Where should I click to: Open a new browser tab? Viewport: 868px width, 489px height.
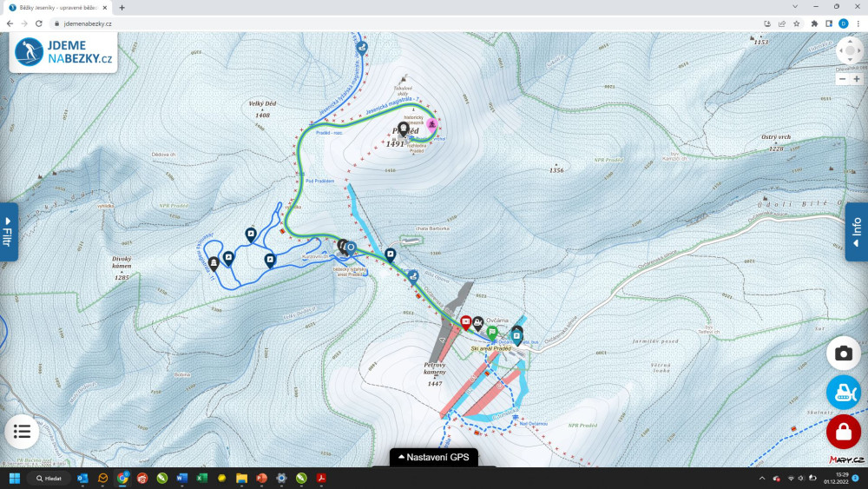[122, 7]
